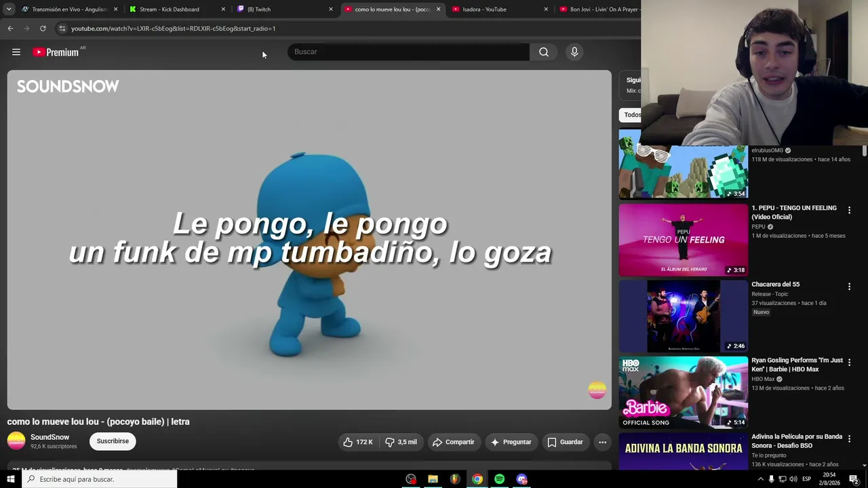This screenshot has height=488, width=868.
Task: Open 'Chacarera del 55' video title
Action: click(x=775, y=284)
